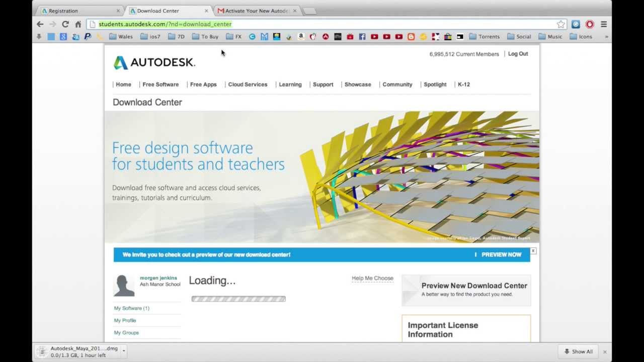Click the Autodesk_Maya dmg file icon
644x362 pixels.
click(42, 351)
